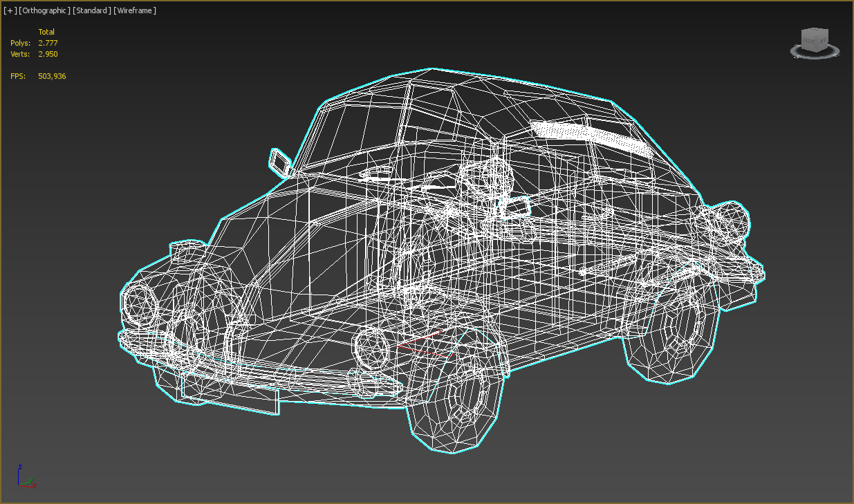Open the [+] viewport general menu
The width and height of the screenshot is (854, 504).
[10, 10]
